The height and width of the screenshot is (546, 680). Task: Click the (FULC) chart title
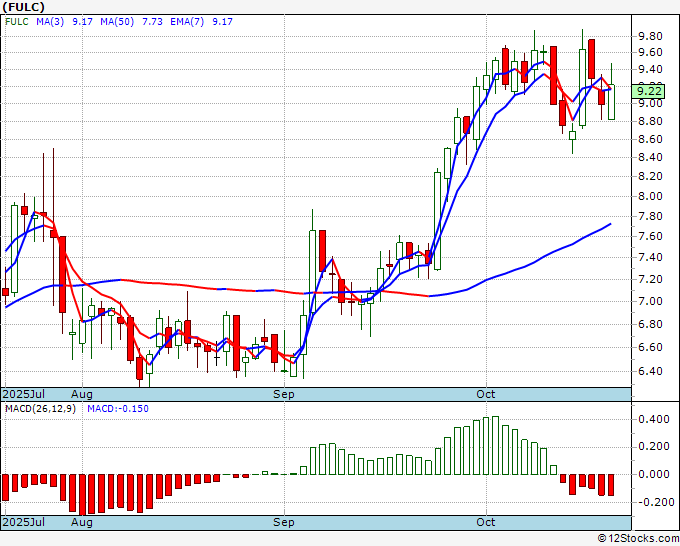click(x=23, y=7)
